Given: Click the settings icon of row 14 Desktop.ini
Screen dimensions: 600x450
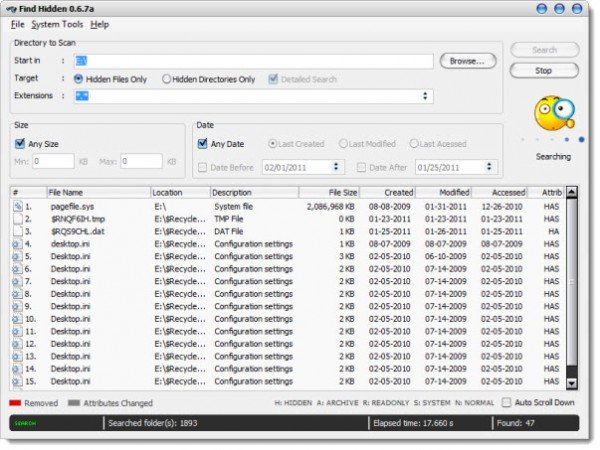Looking at the screenshot, I should pyautogui.click(x=17, y=369).
